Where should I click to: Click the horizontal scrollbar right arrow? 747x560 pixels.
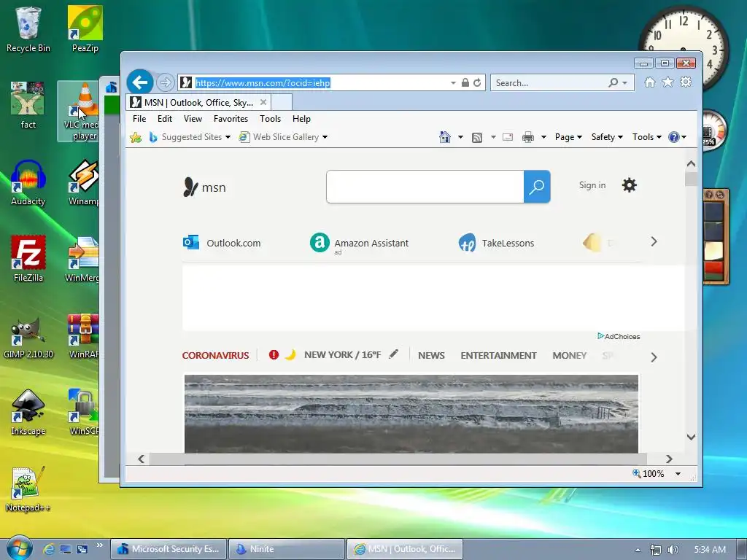click(670, 459)
